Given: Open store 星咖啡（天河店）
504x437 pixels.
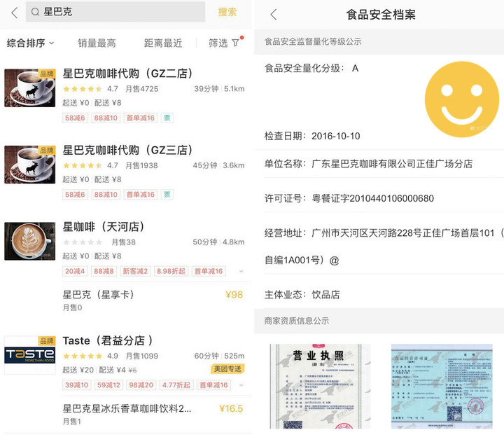Looking at the screenshot, I should pyautogui.click(x=104, y=227).
